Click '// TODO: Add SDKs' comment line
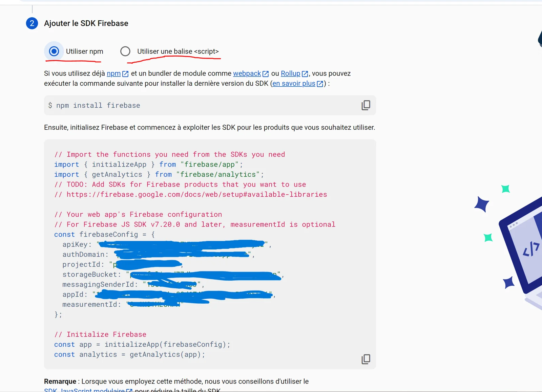This screenshot has width=542, height=392. click(x=180, y=184)
